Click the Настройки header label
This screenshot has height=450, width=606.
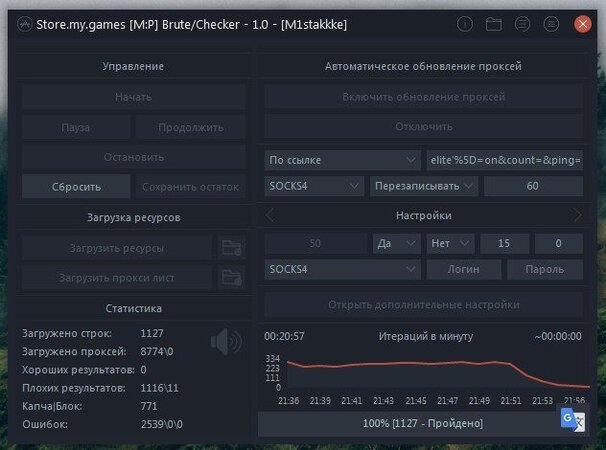(424, 215)
